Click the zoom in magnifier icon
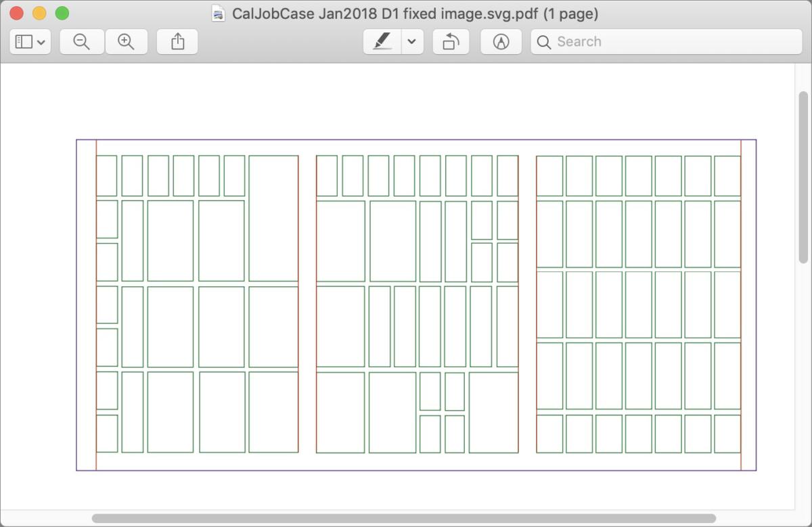This screenshot has width=812, height=527. point(126,42)
